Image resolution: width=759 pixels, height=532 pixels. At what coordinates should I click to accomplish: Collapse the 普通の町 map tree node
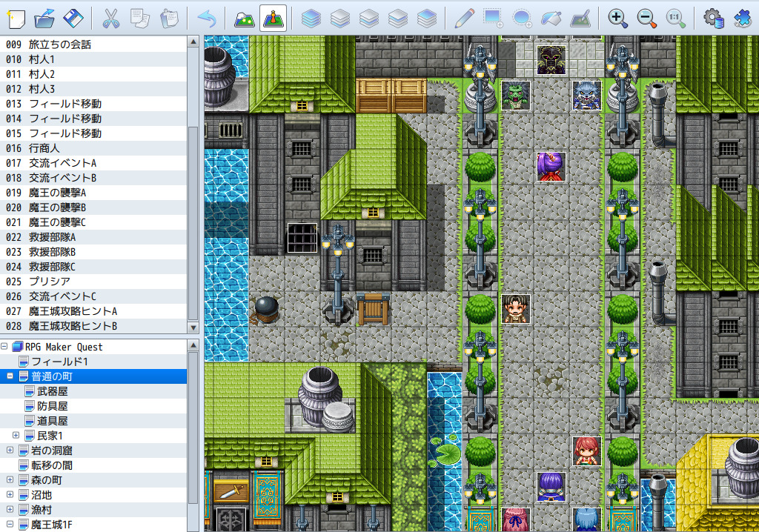pos(10,376)
